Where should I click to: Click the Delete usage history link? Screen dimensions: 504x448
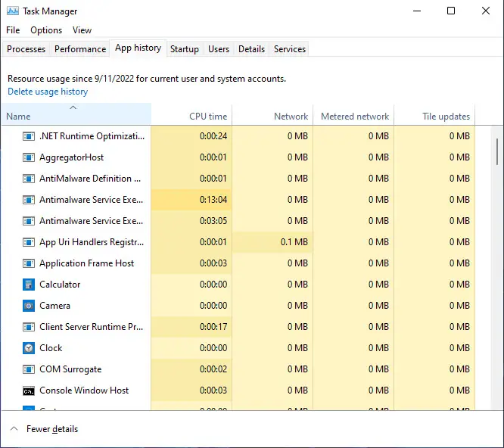[48, 92]
